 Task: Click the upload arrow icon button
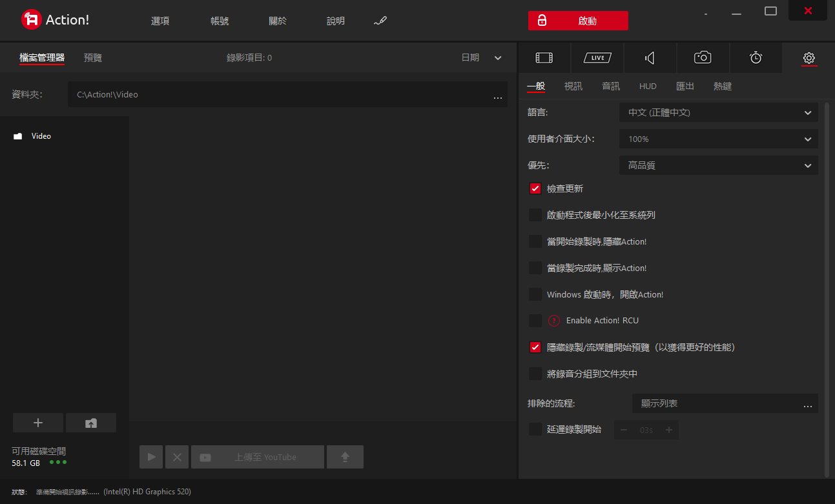tap(345, 457)
